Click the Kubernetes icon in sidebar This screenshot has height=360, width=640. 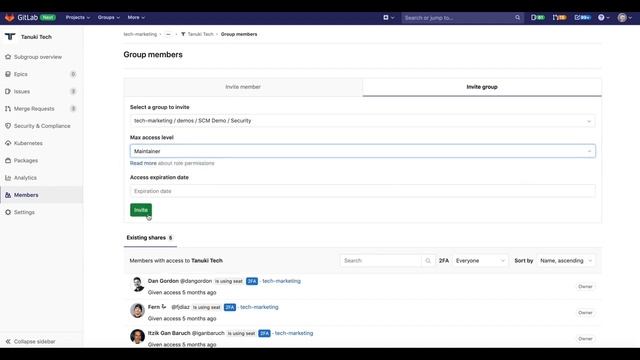click(x=8, y=143)
